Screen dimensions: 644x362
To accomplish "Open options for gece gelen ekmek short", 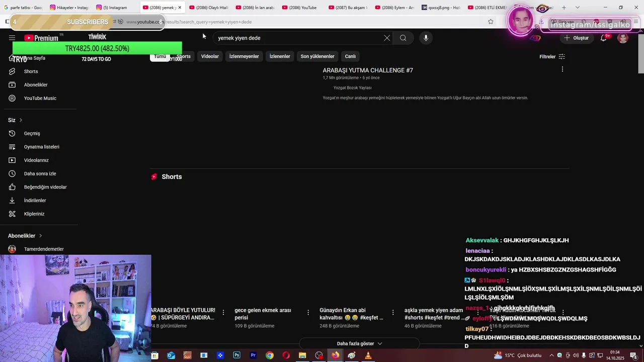I will point(308,312).
